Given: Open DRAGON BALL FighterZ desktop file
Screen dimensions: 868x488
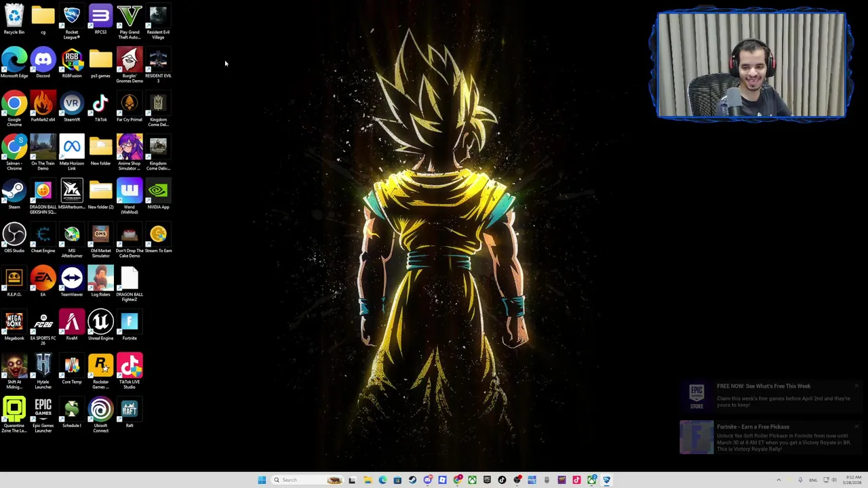Looking at the screenshot, I should click(x=130, y=285).
